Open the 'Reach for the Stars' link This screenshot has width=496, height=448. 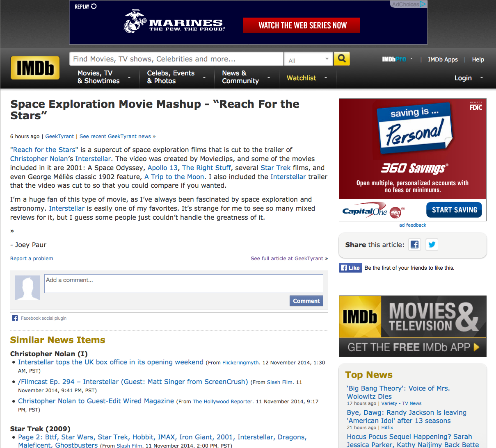pos(44,150)
